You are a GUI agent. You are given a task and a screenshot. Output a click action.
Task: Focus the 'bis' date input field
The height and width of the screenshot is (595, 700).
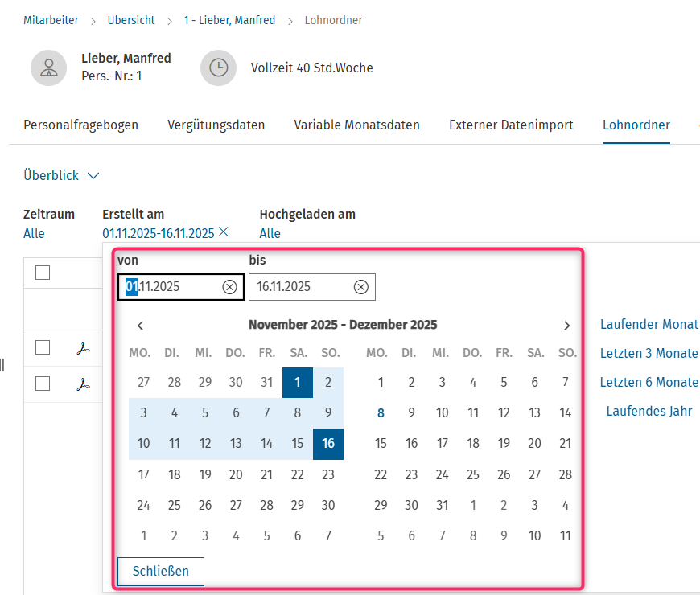311,287
